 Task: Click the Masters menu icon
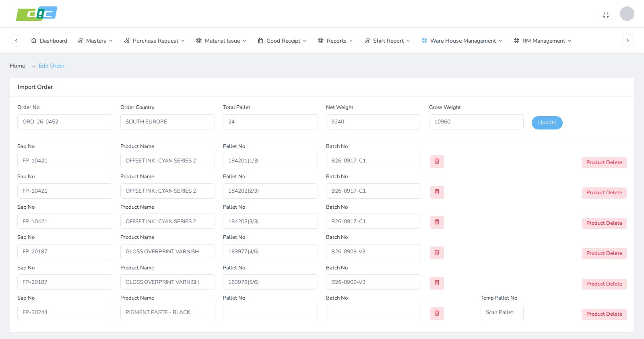[80, 41]
